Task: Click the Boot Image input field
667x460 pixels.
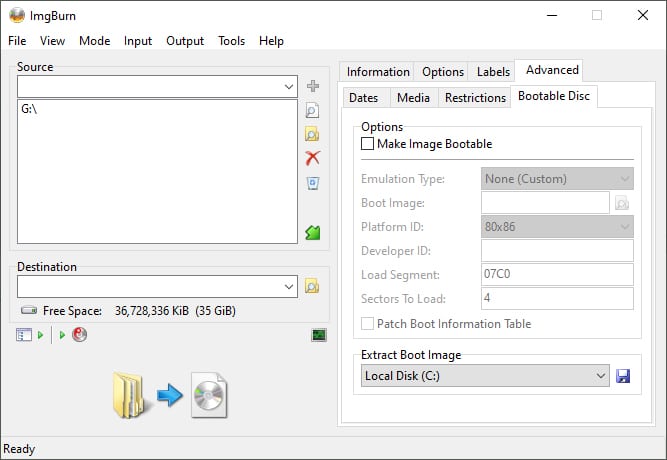Action: [545, 203]
